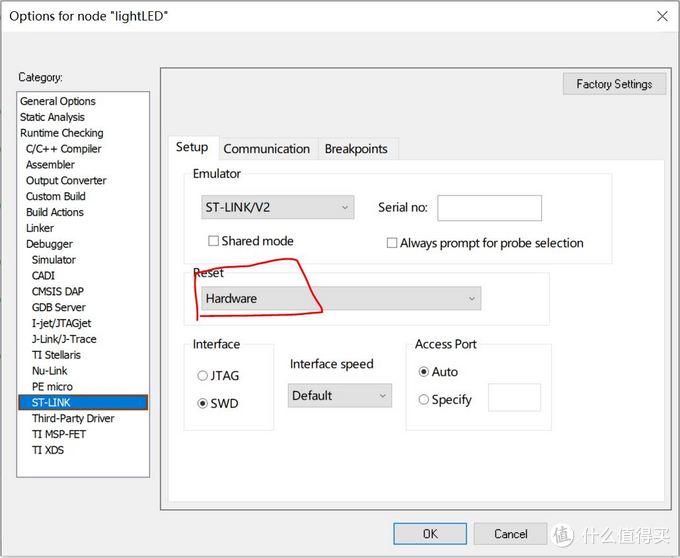
Task: Confirm settings with OK button
Action: [x=430, y=534]
